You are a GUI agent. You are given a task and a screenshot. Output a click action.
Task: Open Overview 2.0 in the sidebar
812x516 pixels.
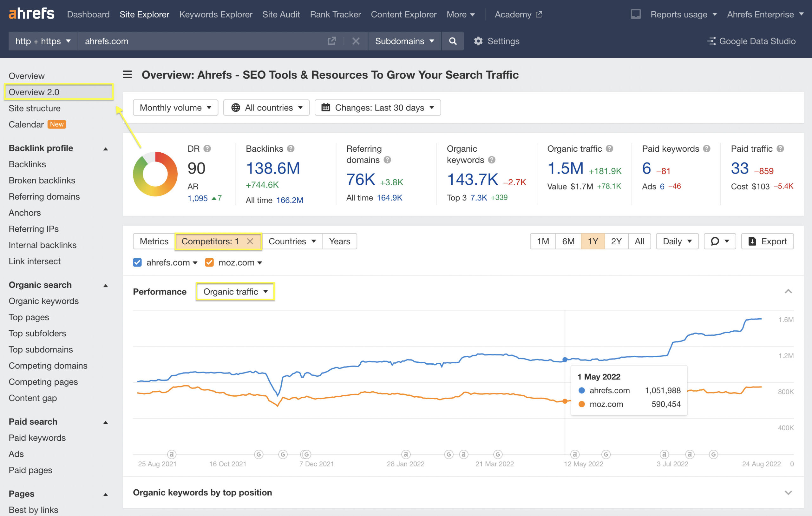(34, 92)
